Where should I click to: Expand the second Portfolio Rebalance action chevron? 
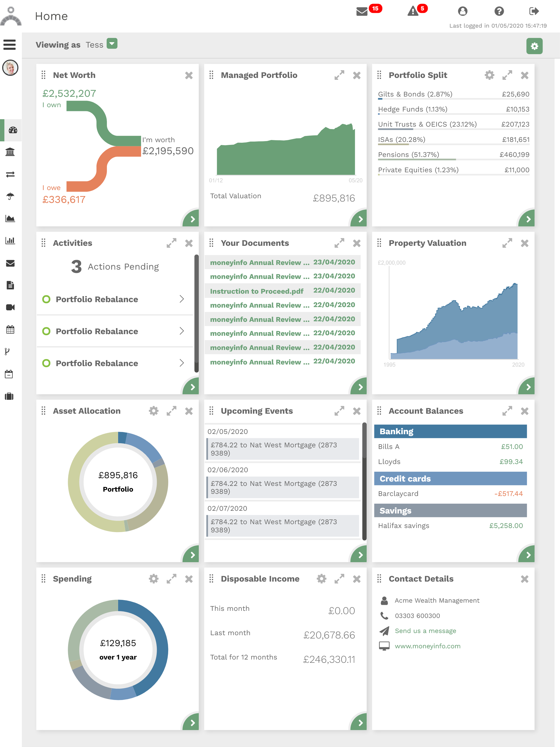point(182,331)
